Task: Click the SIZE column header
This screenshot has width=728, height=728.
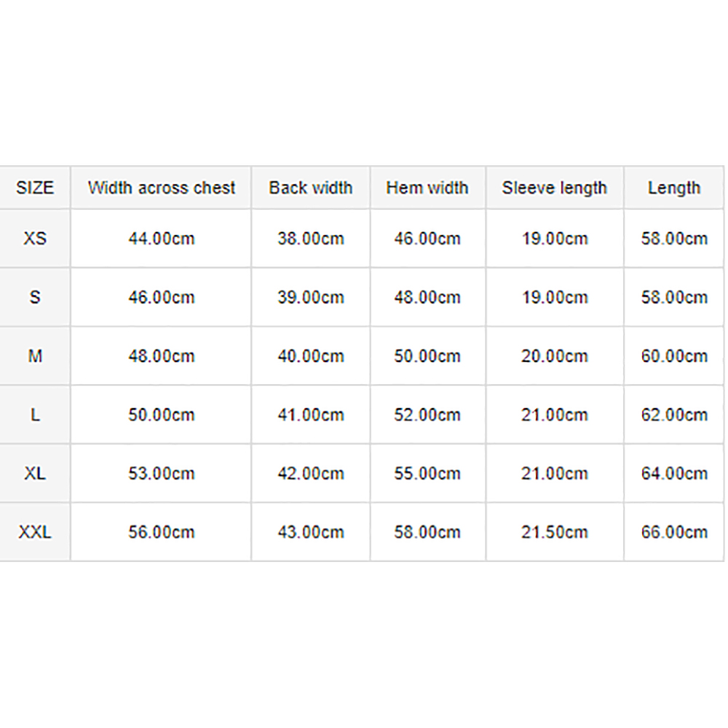Action: [35, 188]
